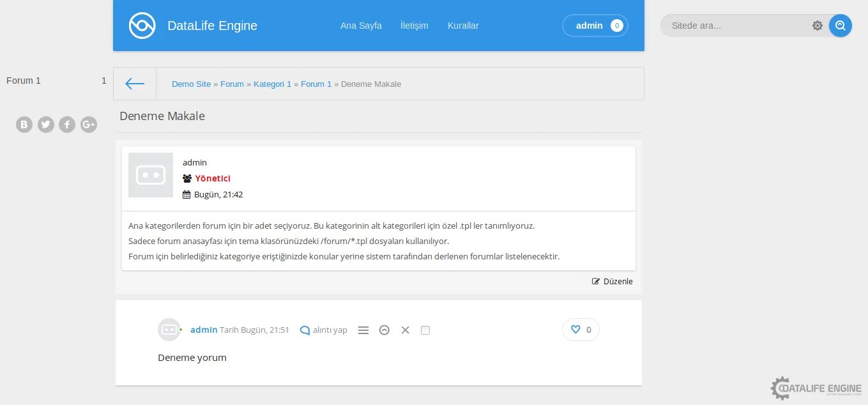Click Düzenle to edit the article
Viewport: 868px width, 405px height.
[613, 281]
